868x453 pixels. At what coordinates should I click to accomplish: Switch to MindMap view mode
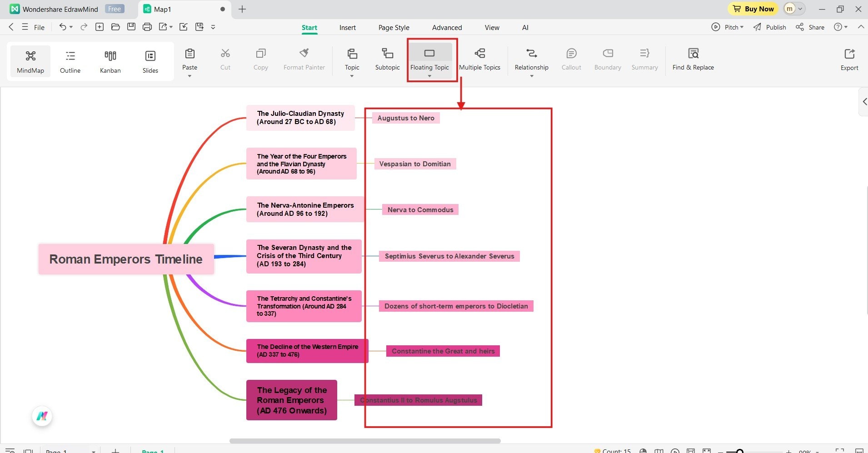pyautogui.click(x=30, y=61)
